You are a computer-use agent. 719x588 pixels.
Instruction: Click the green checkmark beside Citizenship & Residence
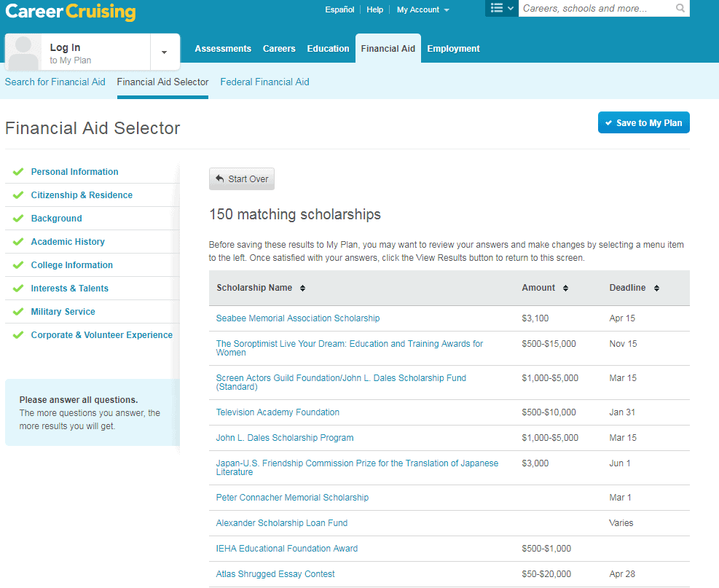click(18, 195)
